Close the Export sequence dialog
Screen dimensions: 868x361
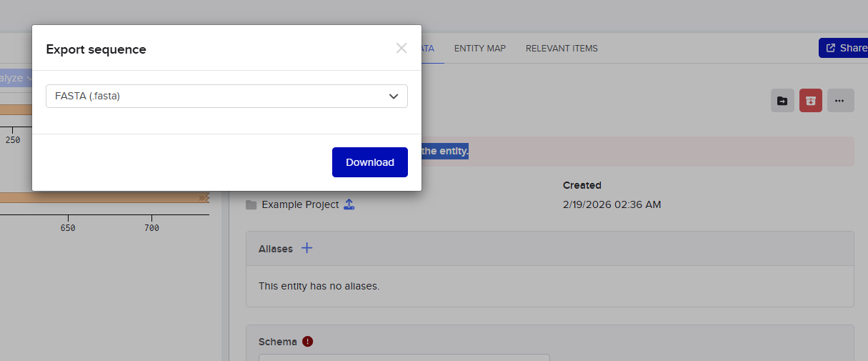(401, 49)
